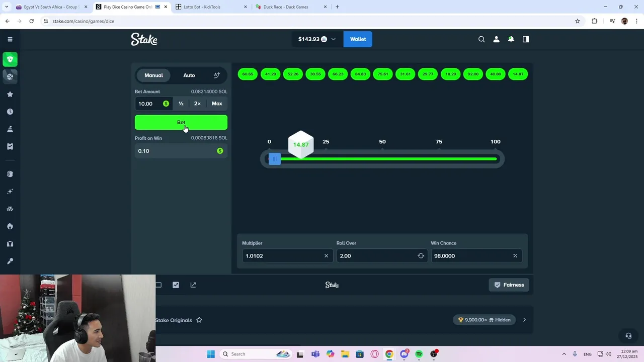The height and width of the screenshot is (362, 644).
Task: Open the Slots 777 icon in sidebar
Action: click(10, 209)
